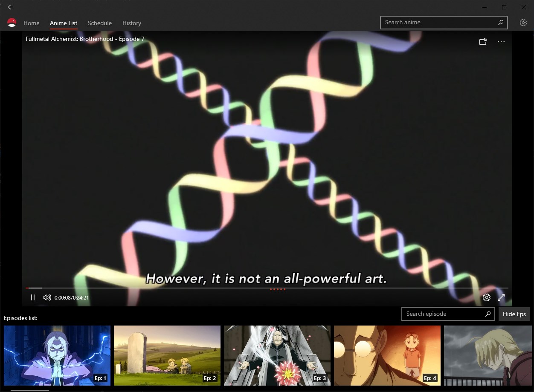
Task: Click the Search episode magnifier icon
Action: [x=488, y=314]
